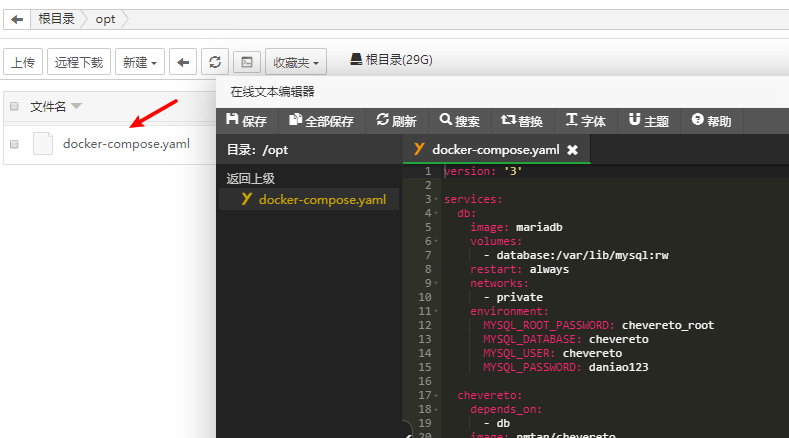Click the MYSQL_PASSWORD: daniao123 line
789x438 pixels.
click(566, 368)
